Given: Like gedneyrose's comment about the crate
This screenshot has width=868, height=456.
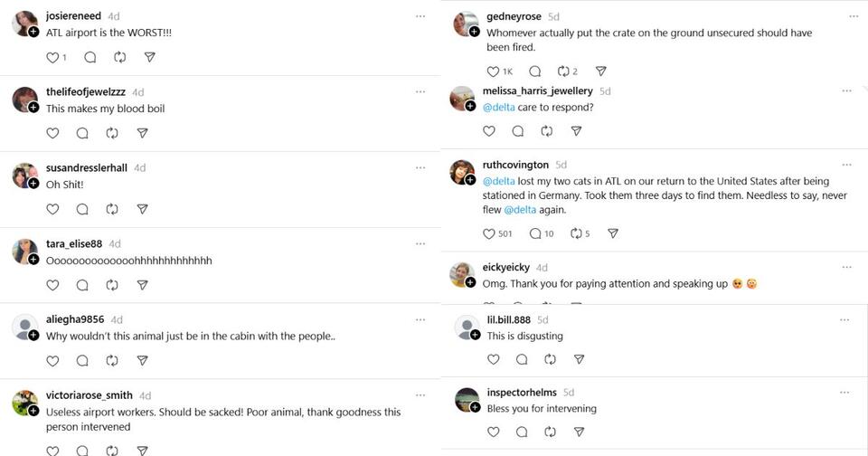Looking at the screenshot, I should [x=493, y=71].
